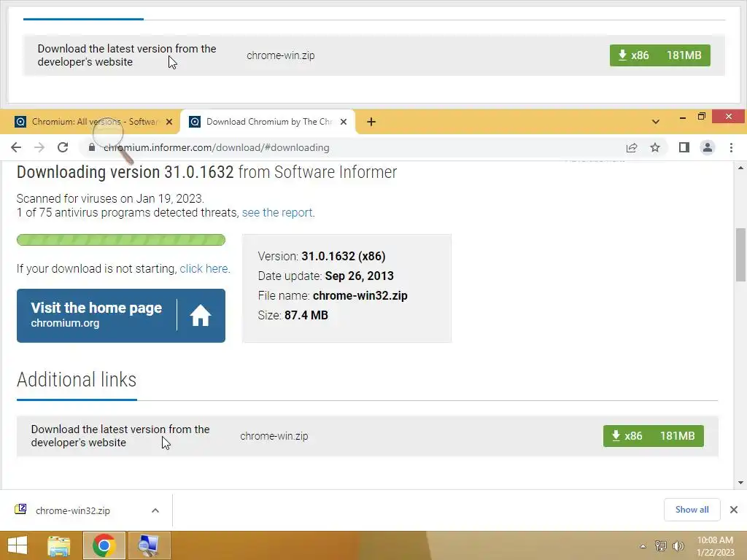Click the browser forward arrow
The height and width of the screenshot is (560, 747).
pos(39,147)
